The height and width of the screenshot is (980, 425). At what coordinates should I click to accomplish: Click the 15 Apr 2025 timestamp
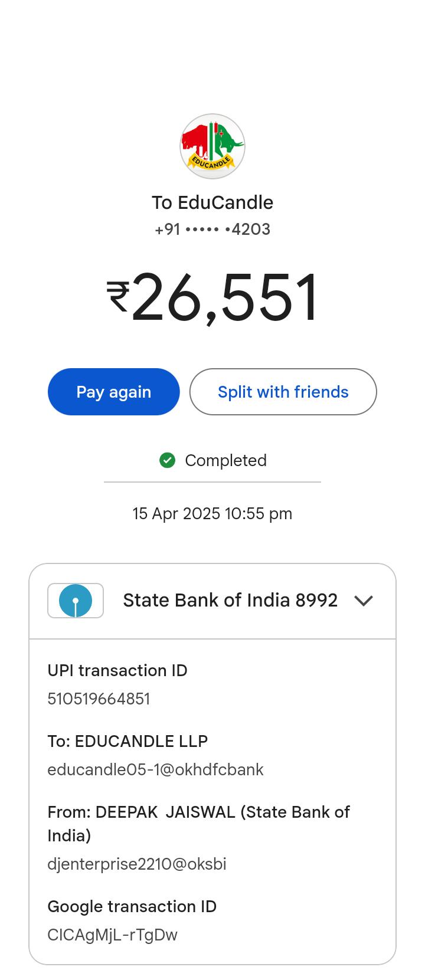click(212, 514)
